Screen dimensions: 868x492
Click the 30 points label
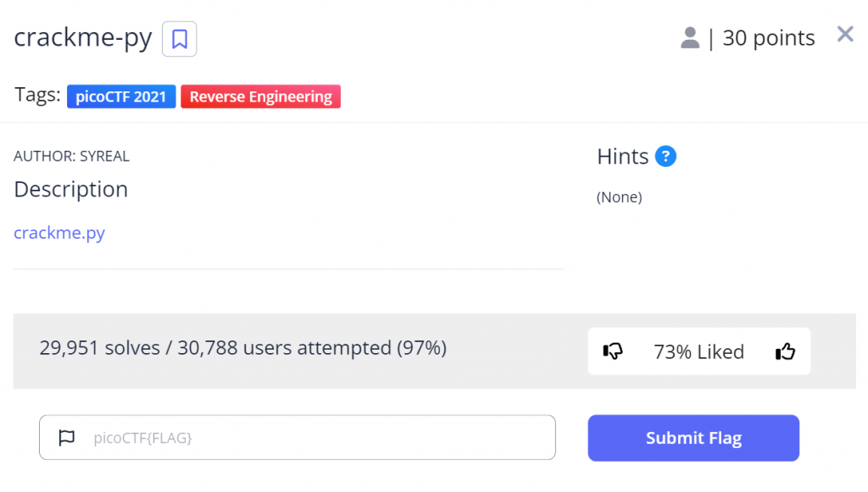coord(768,38)
